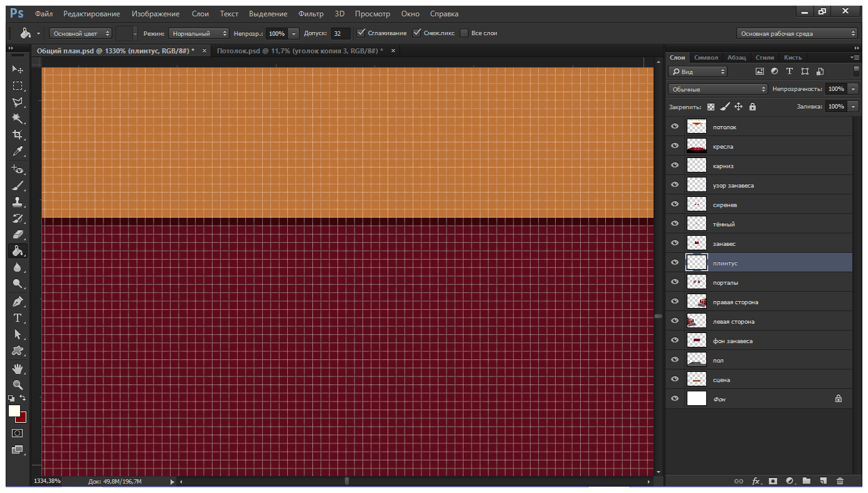Select the Custom Shape tool
This screenshot has height=493, width=868.
pyautogui.click(x=18, y=351)
